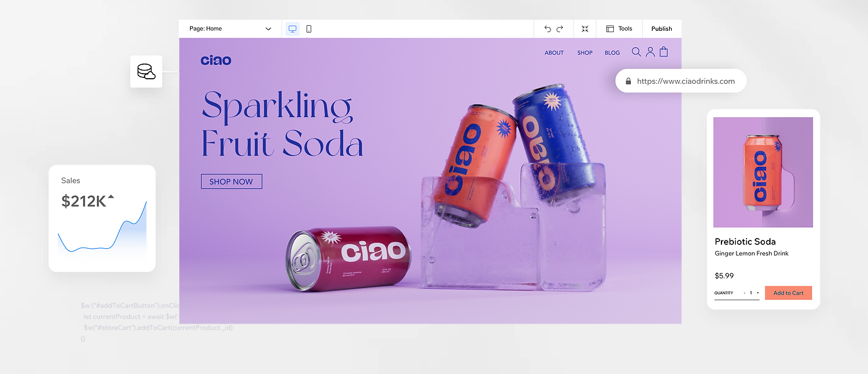This screenshot has width=868, height=374.
Task: Navigate to the ABOUT menu item
Action: tap(554, 53)
